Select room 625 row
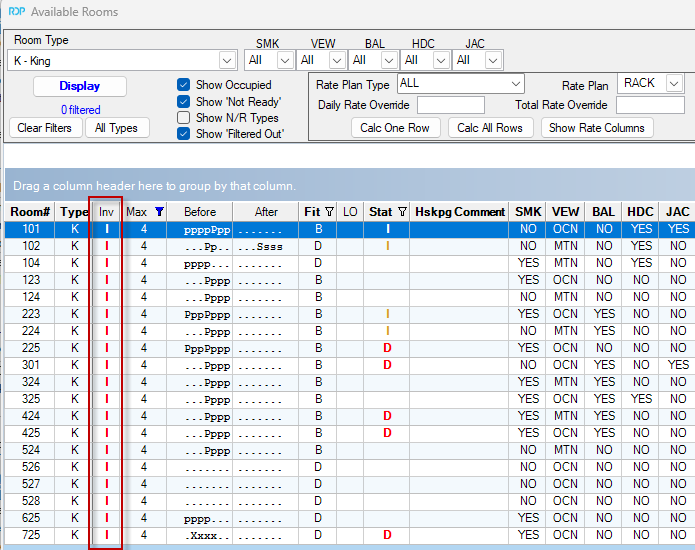This screenshot has width=695, height=550. click(x=350, y=518)
